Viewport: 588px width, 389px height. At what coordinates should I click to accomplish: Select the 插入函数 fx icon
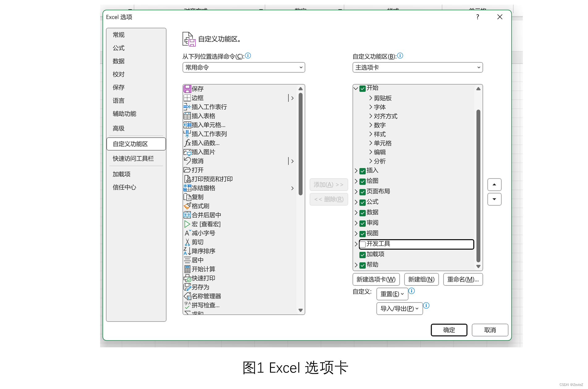click(x=187, y=143)
